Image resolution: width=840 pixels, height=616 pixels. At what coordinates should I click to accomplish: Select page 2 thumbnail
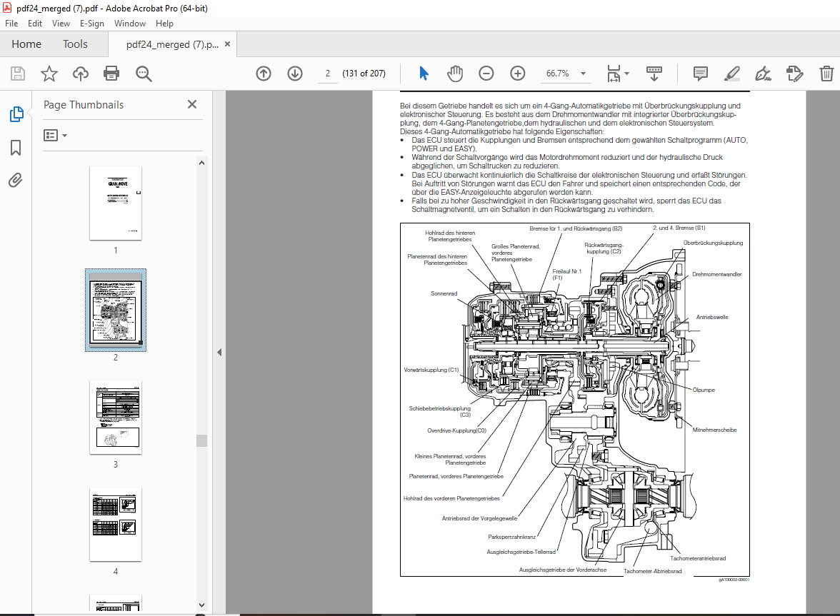coord(116,310)
